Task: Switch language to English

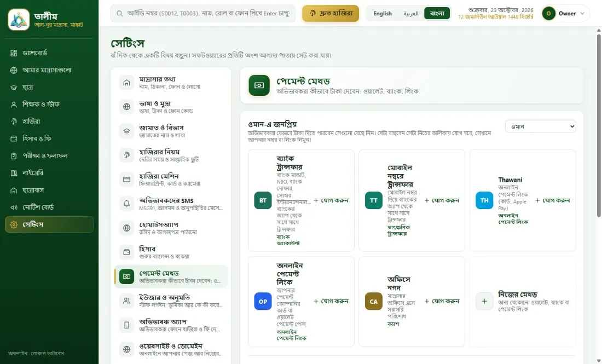Action: 383,14
